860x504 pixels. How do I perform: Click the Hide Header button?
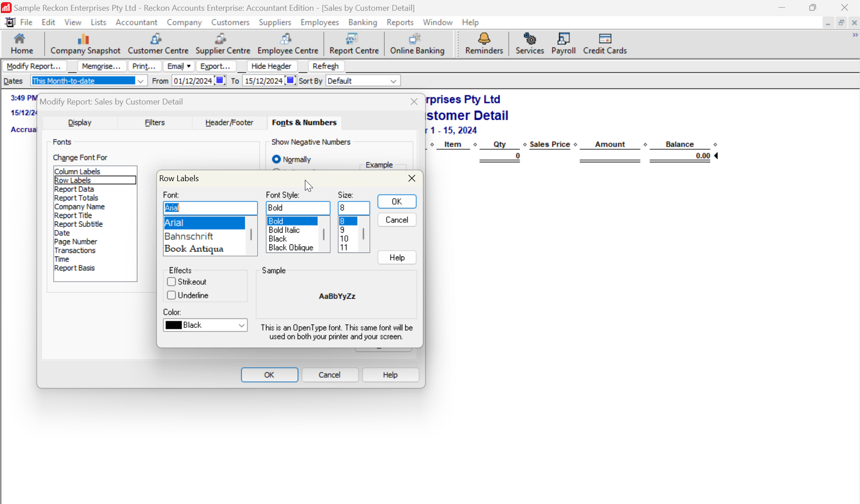coord(271,66)
